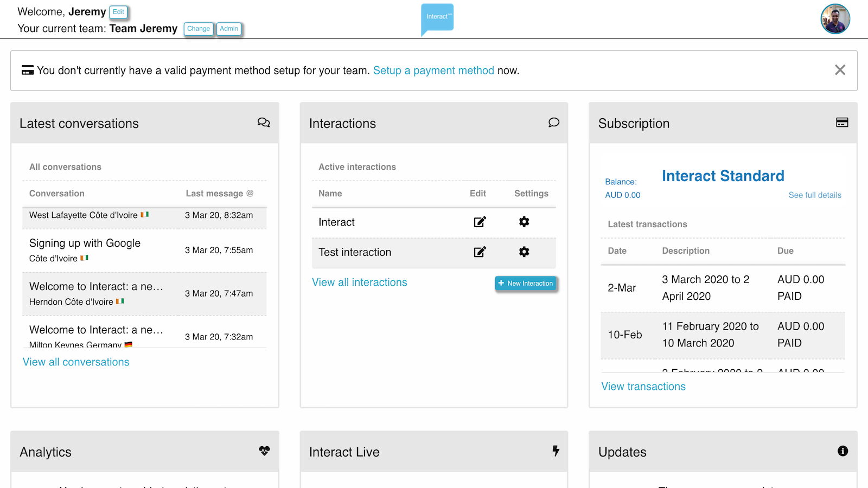
Task: Edit the Interact interaction
Action: [480, 222]
